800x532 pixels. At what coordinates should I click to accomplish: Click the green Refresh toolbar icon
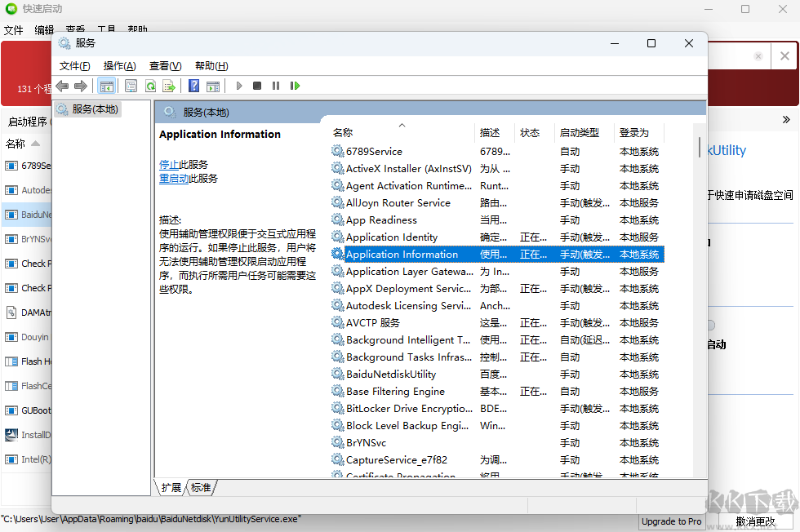tap(150, 86)
